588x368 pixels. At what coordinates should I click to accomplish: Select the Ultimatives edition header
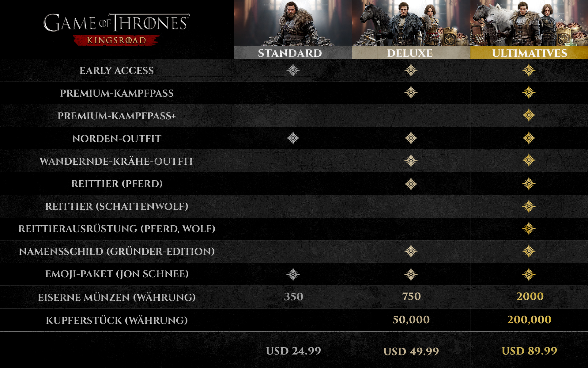[x=529, y=53]
